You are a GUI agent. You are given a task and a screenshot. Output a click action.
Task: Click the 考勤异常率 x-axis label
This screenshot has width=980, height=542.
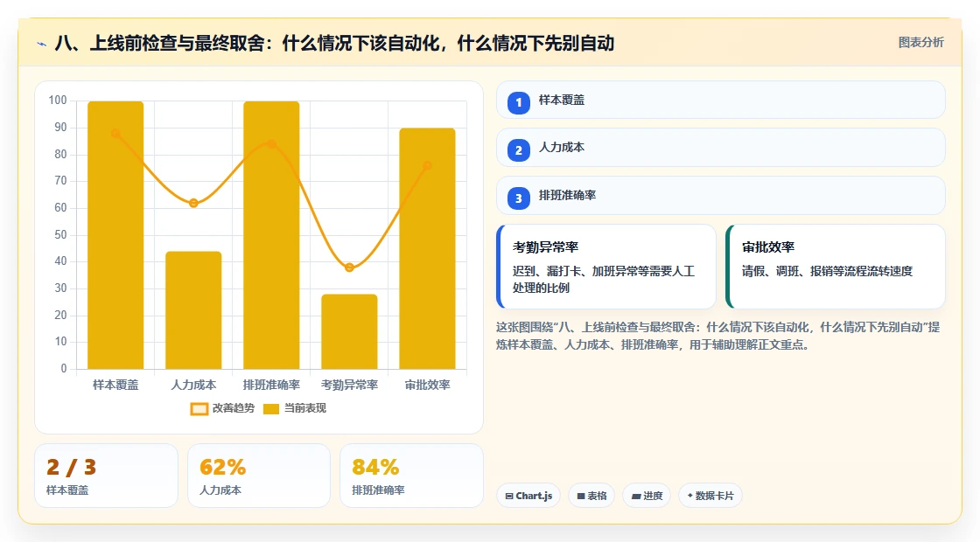tap(349, 385)
